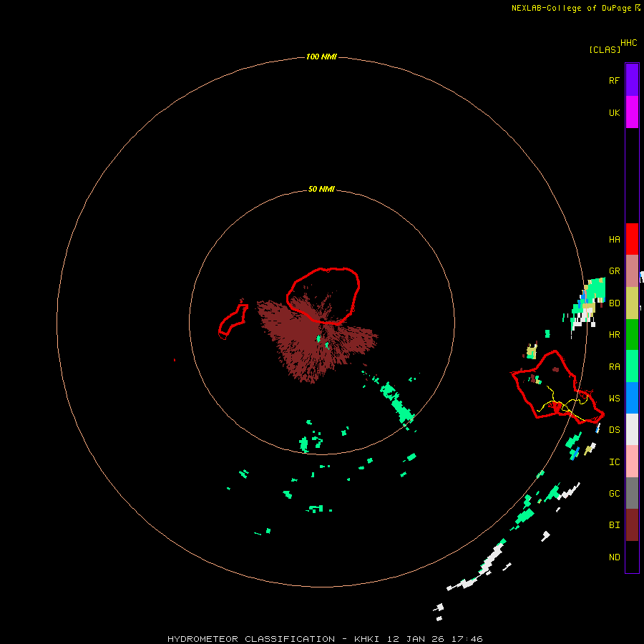Click the 100 NMI range ring label
This screenshot has width=644, height=644.
tap(321, 57)
